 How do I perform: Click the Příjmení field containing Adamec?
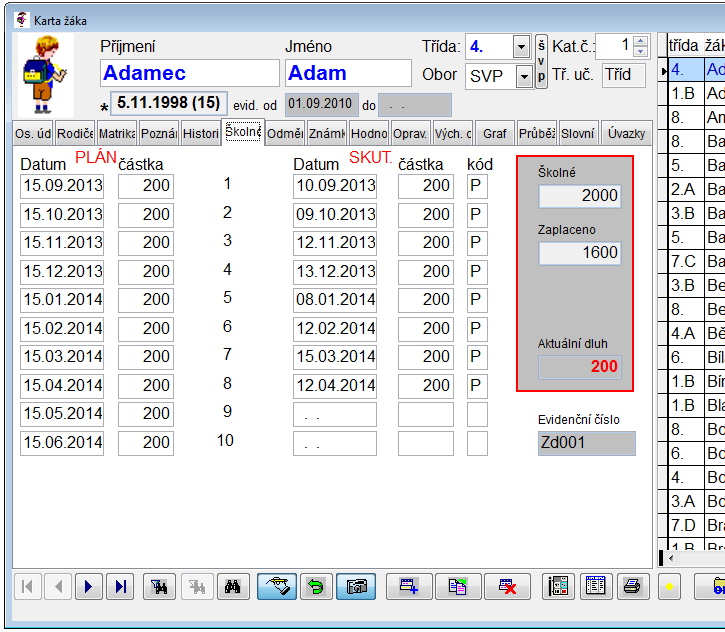(x=190, y=73)
